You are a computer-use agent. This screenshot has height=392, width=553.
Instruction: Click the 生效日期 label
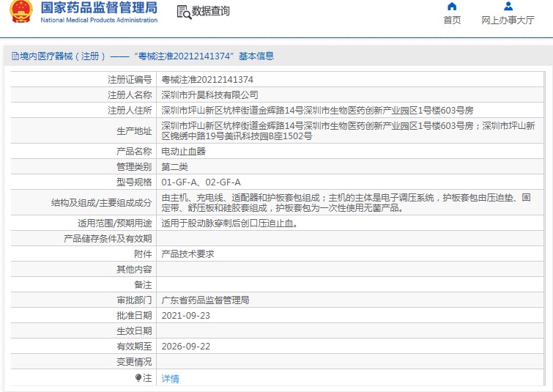click(134, 331)
